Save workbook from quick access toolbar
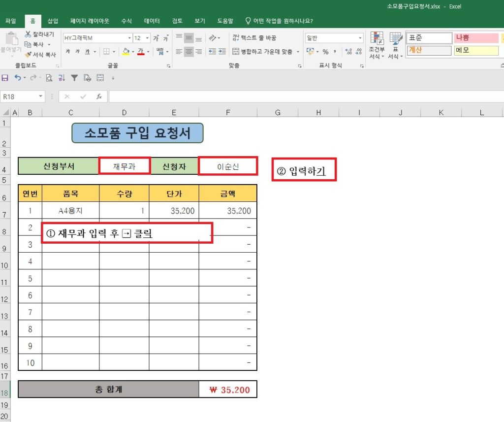 5,77
